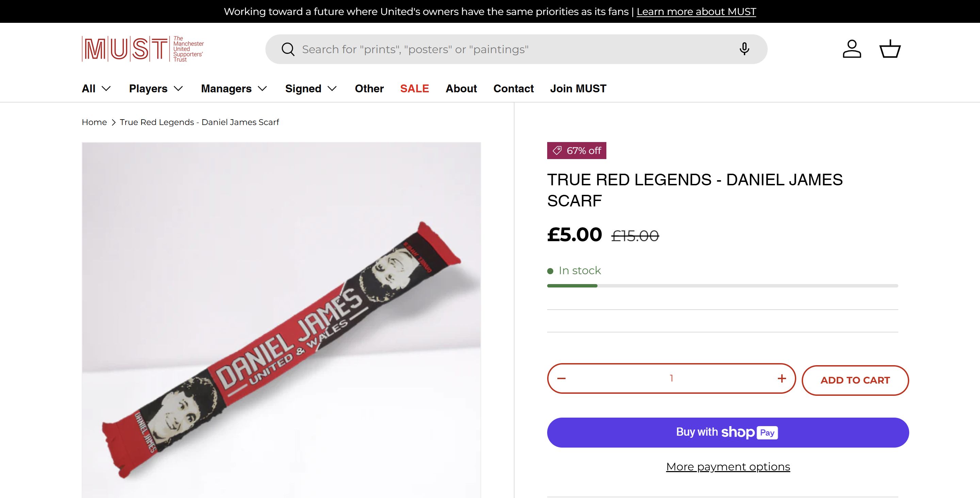
Task: Increase quantity with the plus button
Action: point(781,378)
